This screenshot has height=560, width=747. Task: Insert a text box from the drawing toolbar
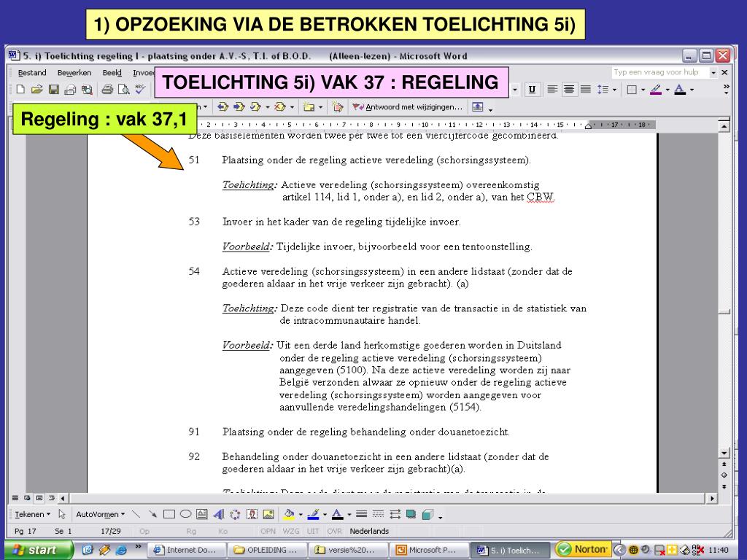click(202, 514)
